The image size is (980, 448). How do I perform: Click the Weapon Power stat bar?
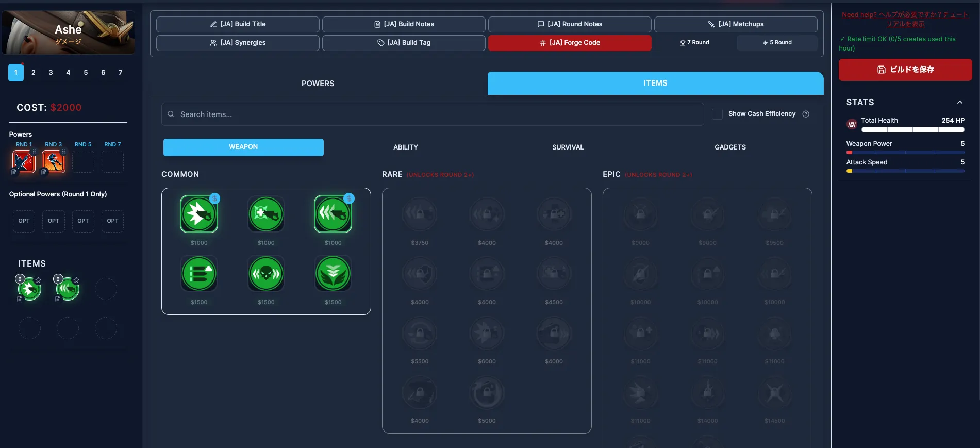[x=905, y=152]
